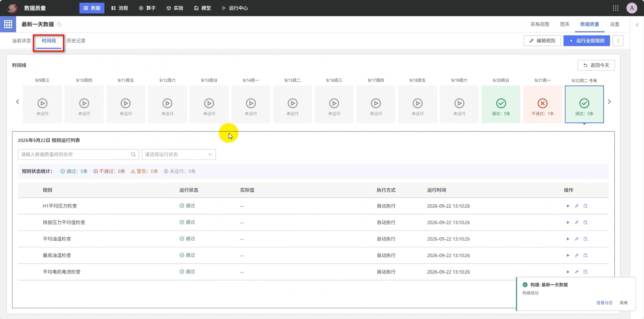Collapse the right side panel arrow

[x=637, y=25]
